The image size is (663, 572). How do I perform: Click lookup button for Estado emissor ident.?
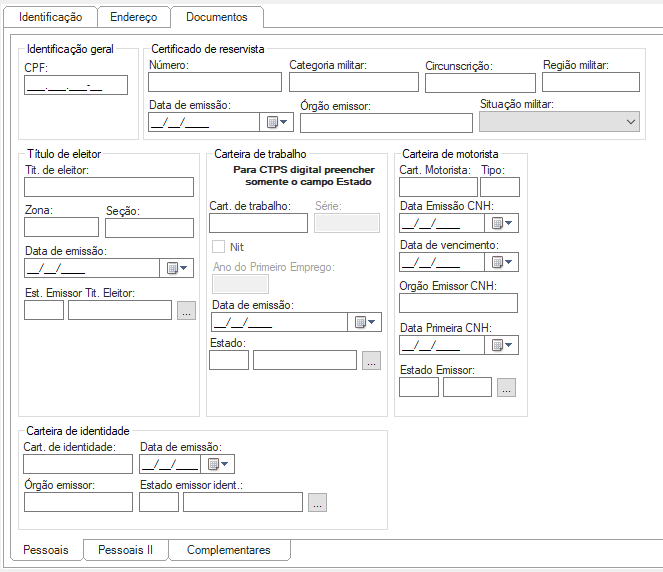click(x=317, y=503)
